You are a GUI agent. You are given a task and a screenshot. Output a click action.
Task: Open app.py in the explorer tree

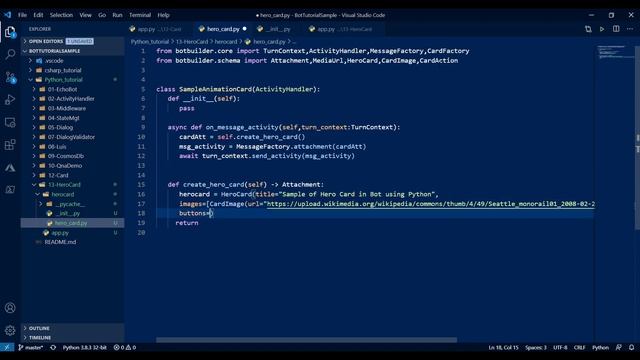(73, 233)
